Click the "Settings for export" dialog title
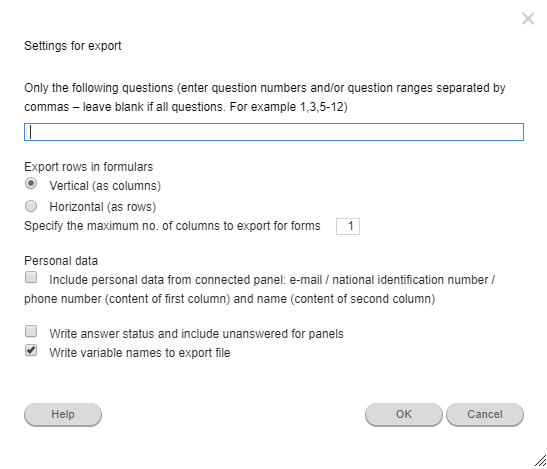 [x=73, y=46]
